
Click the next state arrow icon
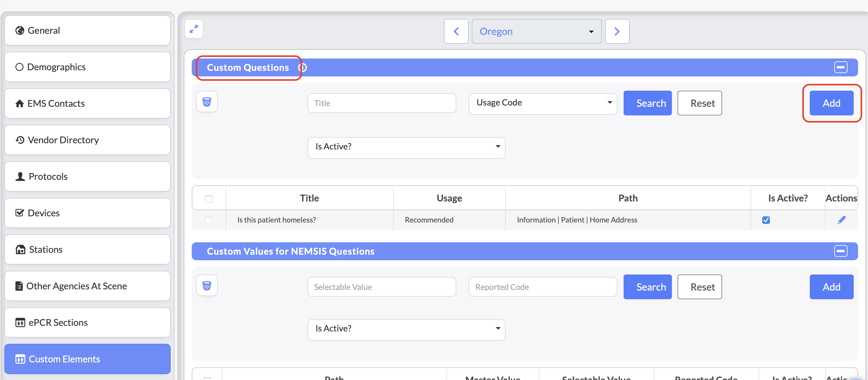click(617, 31)
